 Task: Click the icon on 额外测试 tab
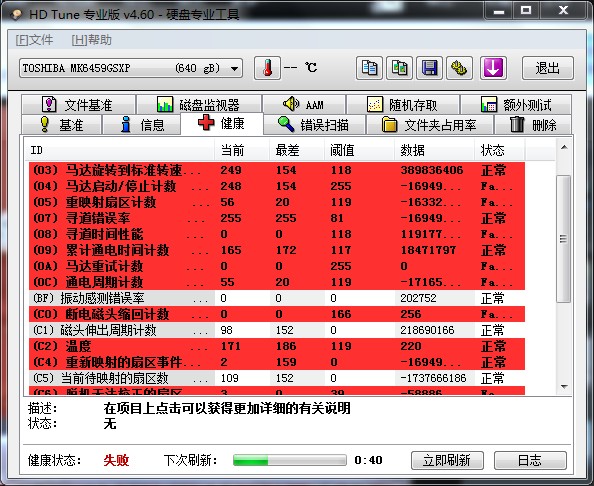[x=489, y=104]
